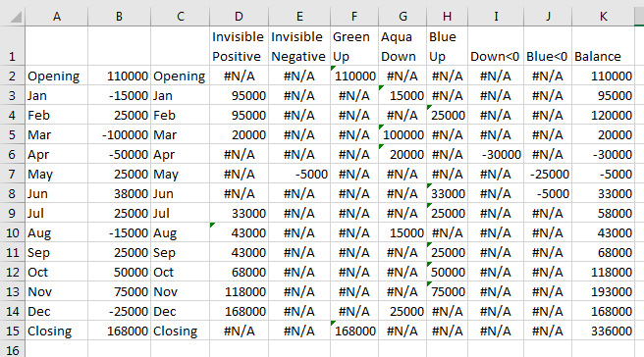The height and width of the screenshot is (357, 644).
Task: Select row 16 header
Action: point(13,349)
